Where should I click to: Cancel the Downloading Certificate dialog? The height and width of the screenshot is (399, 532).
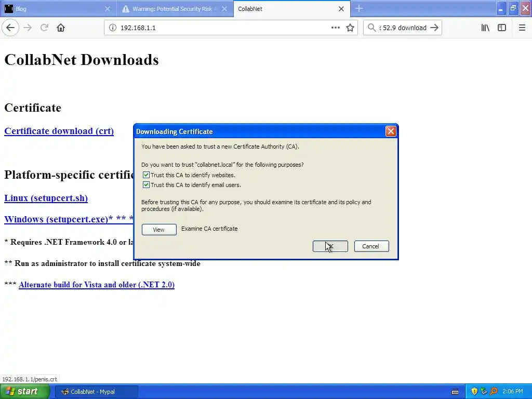pos(371,246)
